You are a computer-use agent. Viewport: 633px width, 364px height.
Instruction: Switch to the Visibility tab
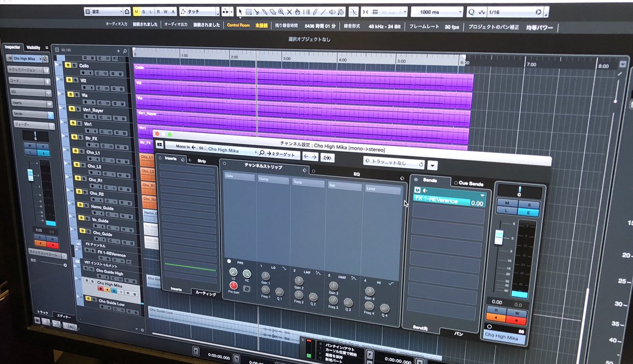coord(33,47)
